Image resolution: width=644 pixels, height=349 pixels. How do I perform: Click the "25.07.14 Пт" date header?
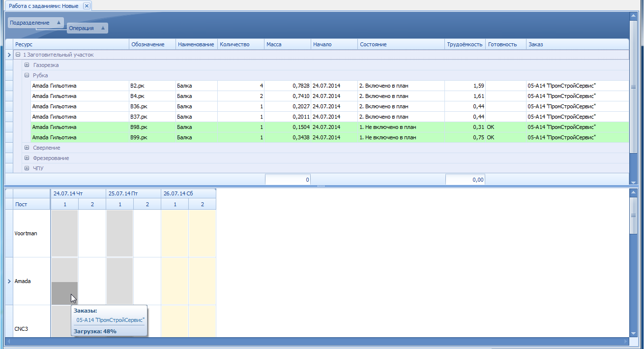point(133,193)
